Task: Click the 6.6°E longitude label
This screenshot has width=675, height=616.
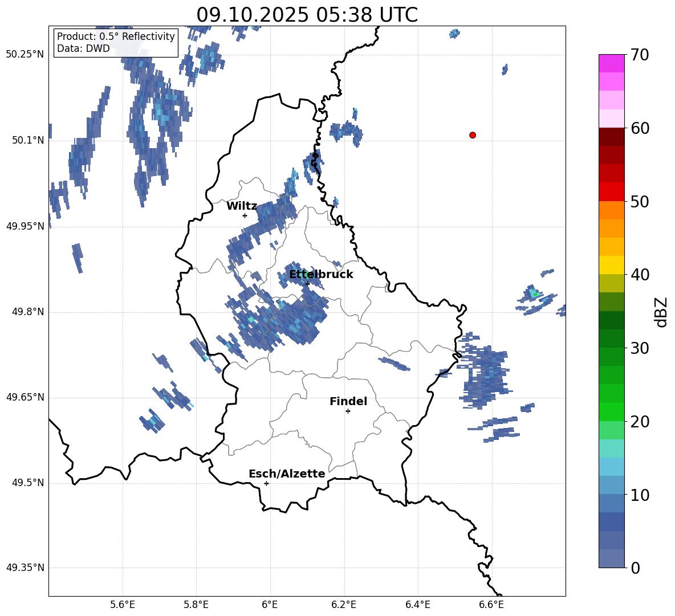Action: click(491, 605)
